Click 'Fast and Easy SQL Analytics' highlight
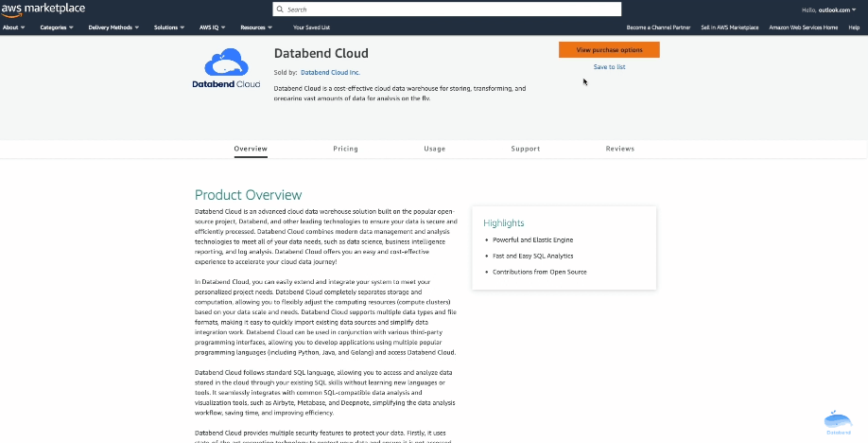 coord(532,257)
